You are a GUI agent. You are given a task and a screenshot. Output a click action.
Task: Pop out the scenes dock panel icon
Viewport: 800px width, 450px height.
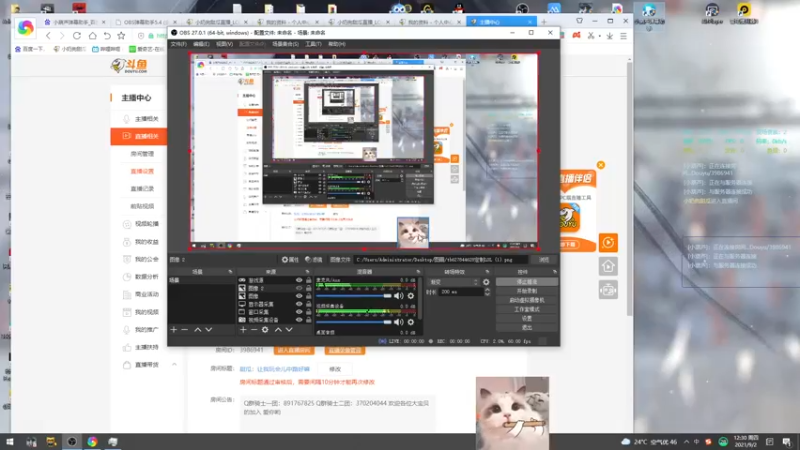[x=230, y=272]
